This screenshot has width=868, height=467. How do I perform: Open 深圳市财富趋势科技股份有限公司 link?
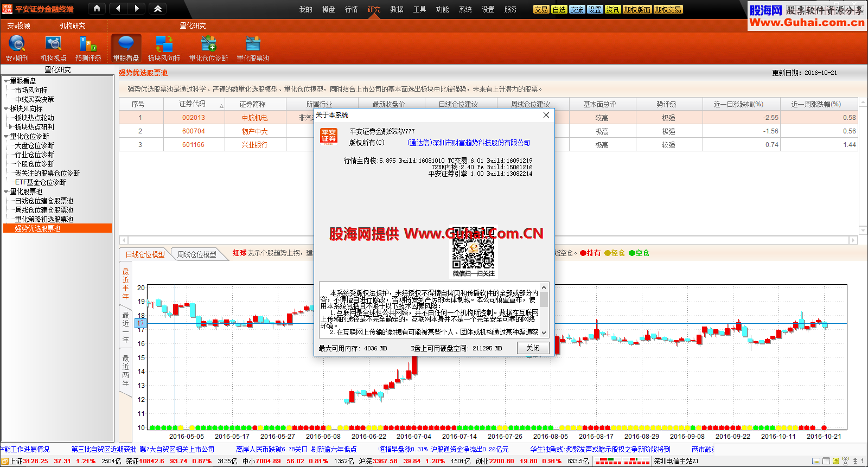[469, 143]
